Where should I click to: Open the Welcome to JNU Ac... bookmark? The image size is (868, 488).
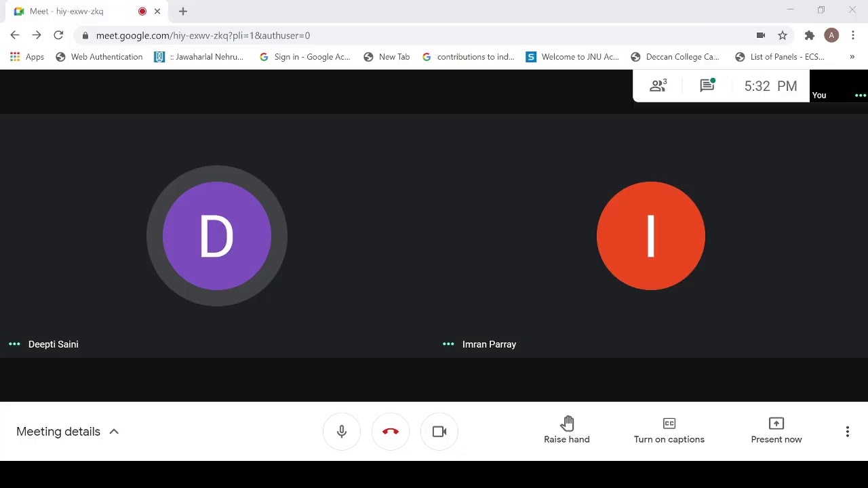[x=572, y=57]
